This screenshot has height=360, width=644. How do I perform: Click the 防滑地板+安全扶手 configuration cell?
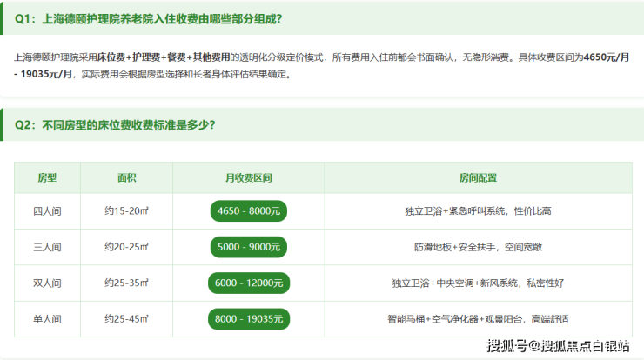point(478,247)
